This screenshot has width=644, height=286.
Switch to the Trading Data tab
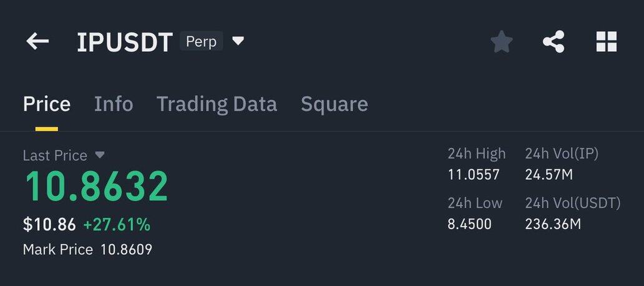217,104
